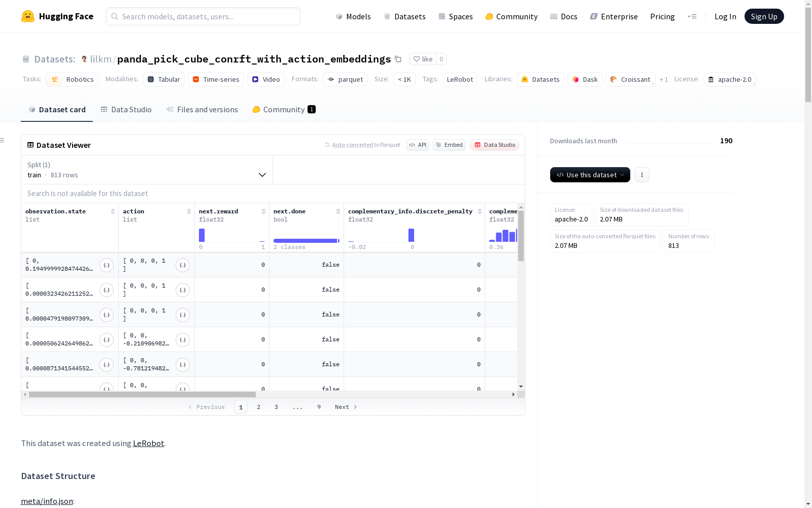Expand JSON icon in first observation.state cell
This screenshot has width=812, height=508.
coord(107,265)
